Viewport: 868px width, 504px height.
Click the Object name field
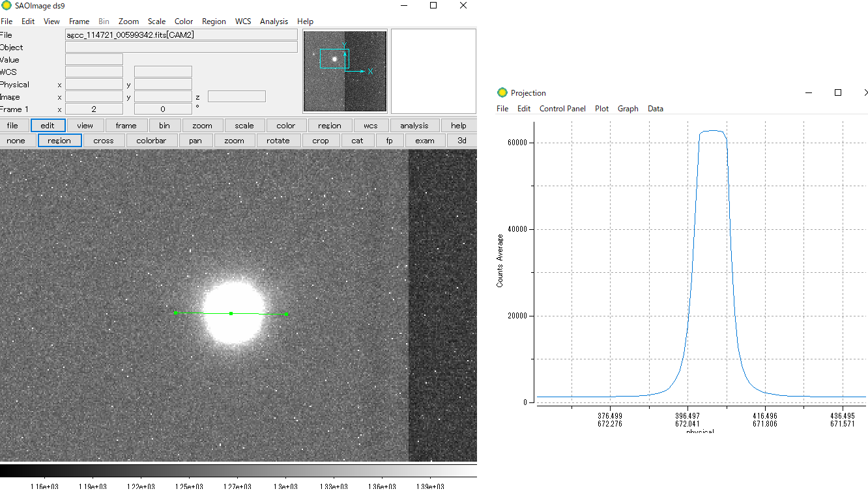tap(181, 48)
